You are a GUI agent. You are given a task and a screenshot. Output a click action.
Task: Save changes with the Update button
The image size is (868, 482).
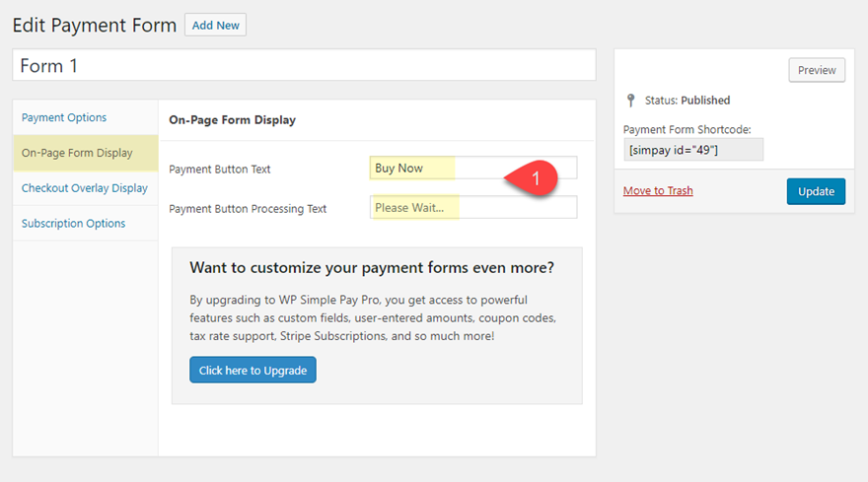point(816,191)
